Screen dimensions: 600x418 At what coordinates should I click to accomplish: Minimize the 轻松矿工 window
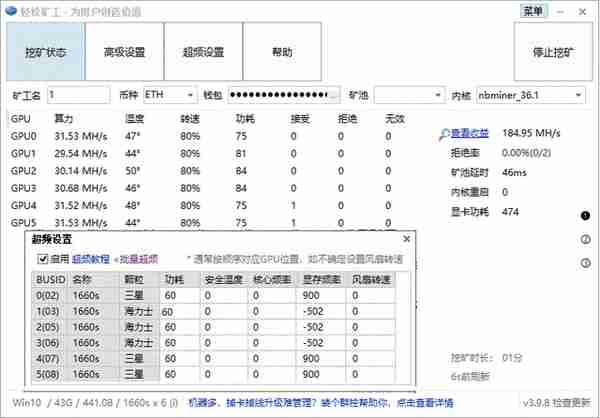coord(560,12)
